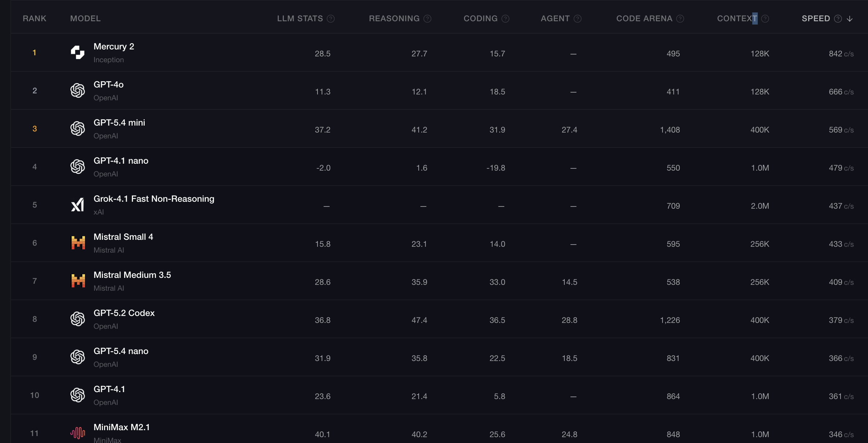Click the 15.8 LLM Stats score
The height and width of the screenshot is (443, 868).
click(323, 244)
